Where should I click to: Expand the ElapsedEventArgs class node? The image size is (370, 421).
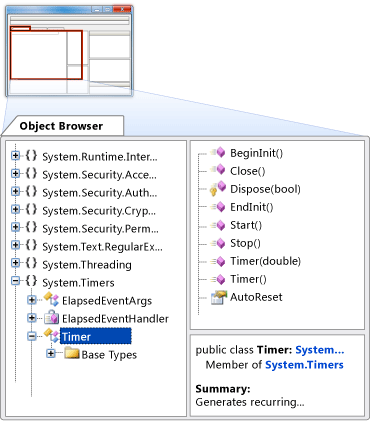pyautogui.click(x=32, y=300)
